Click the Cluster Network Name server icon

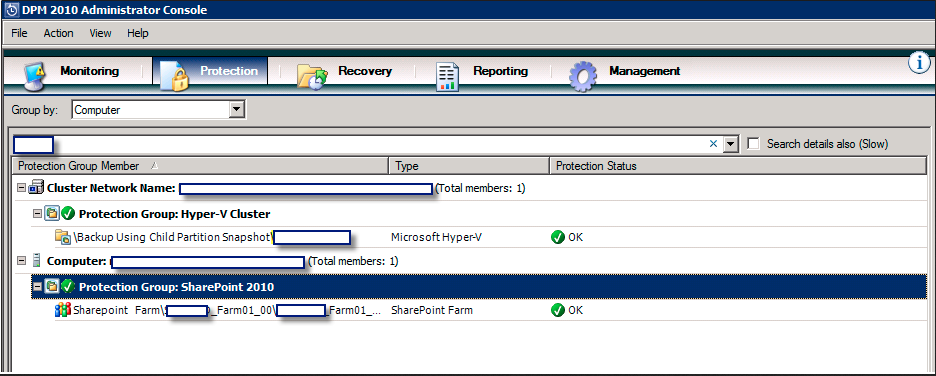(36, 188)
